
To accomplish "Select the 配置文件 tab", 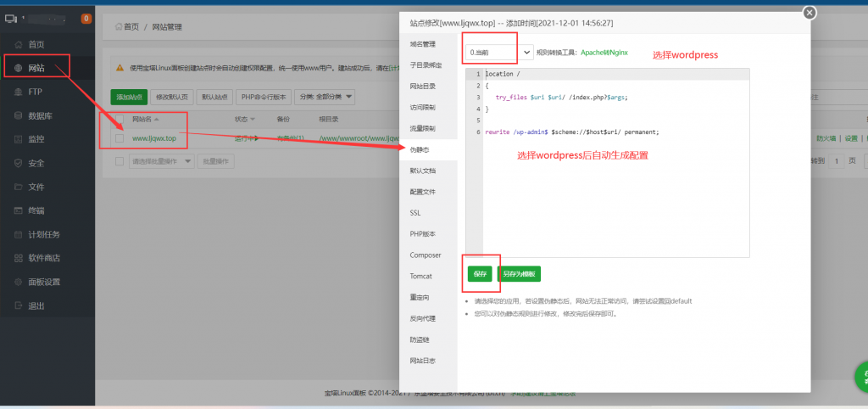I will click(x=422, y=192).
